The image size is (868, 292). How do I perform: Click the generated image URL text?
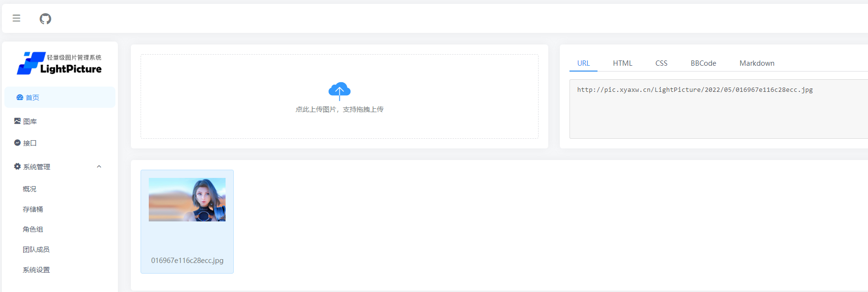click(695, 90)
